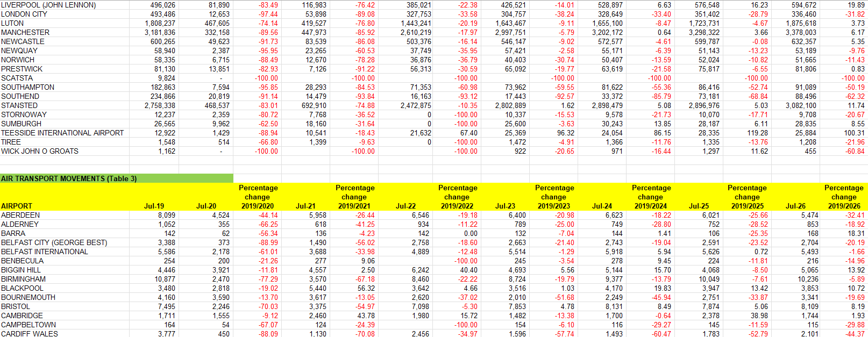Select BRISTOL value 7,495
This screenshot has width=868, height=337.
pyautogui.click(x=167, y=306)
